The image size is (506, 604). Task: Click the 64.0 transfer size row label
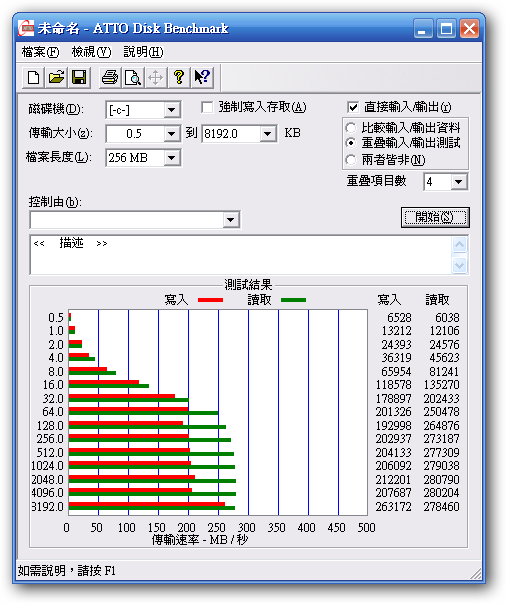click(x=53, y=412)
